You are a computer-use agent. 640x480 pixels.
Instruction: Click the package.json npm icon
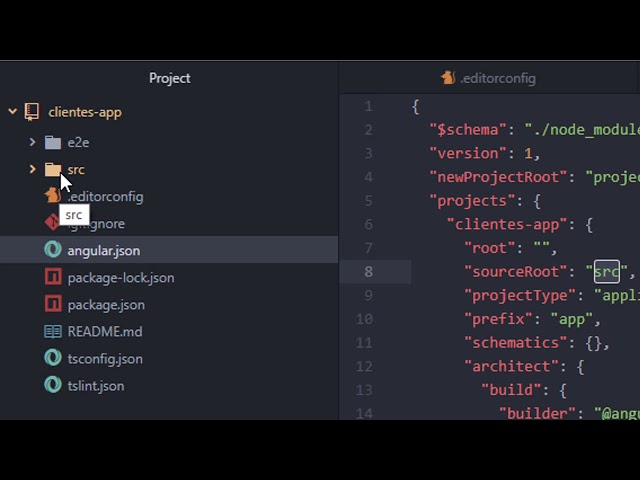[53, 304]
